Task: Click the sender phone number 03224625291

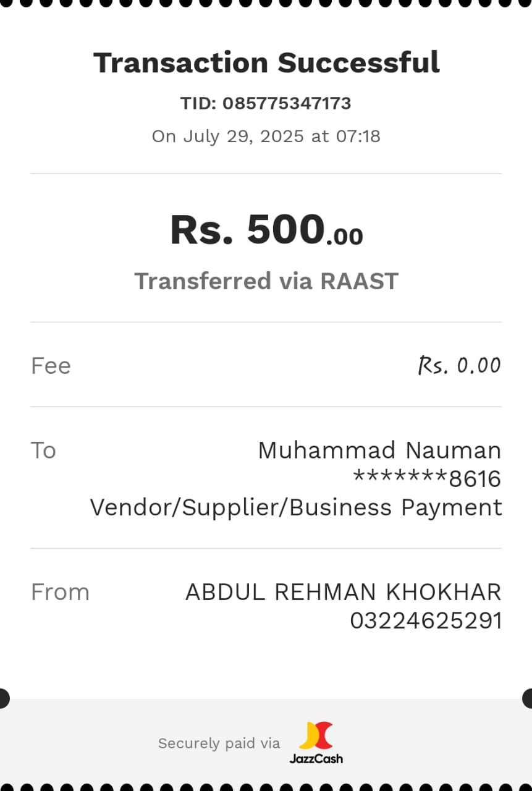Action: pos(426,620)
